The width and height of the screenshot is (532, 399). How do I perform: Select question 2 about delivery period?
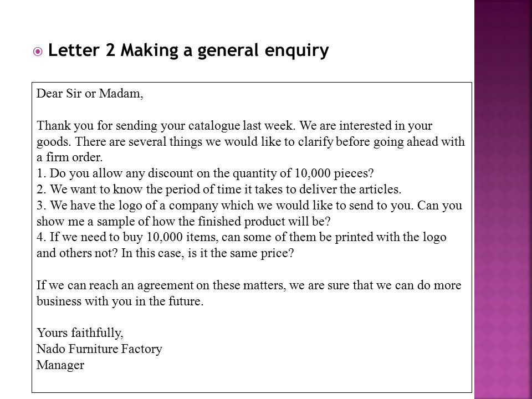coord(219,190)
